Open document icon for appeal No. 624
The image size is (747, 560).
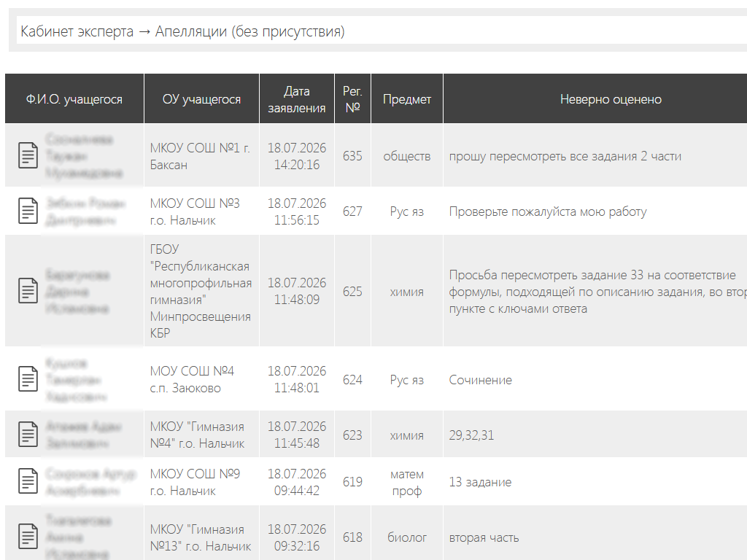tap(28, 379)
